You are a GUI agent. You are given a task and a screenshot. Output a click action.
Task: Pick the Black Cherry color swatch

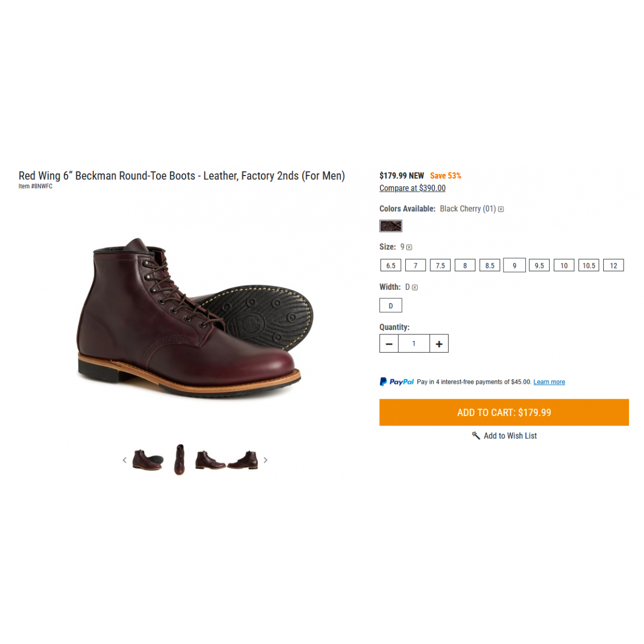[391, 226]
